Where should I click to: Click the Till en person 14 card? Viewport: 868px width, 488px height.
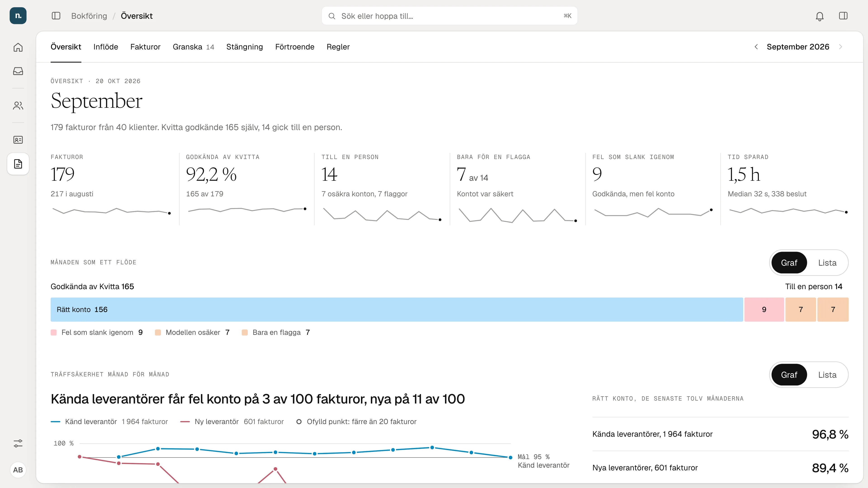pos(382,189)
